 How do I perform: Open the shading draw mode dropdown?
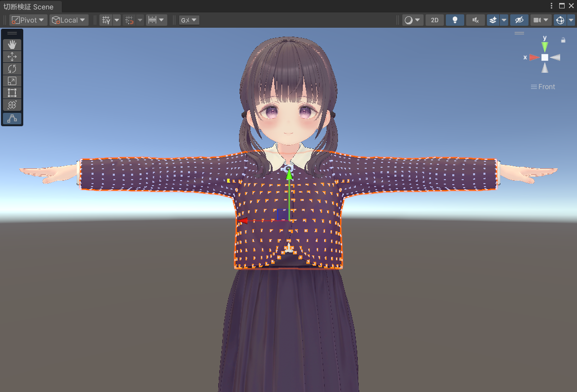[413, 20]
